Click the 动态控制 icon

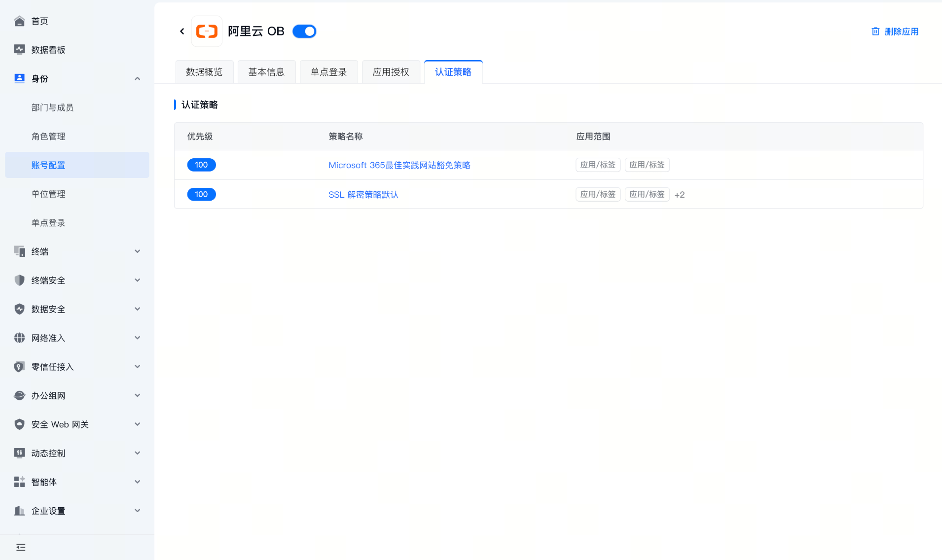point(19,453)
